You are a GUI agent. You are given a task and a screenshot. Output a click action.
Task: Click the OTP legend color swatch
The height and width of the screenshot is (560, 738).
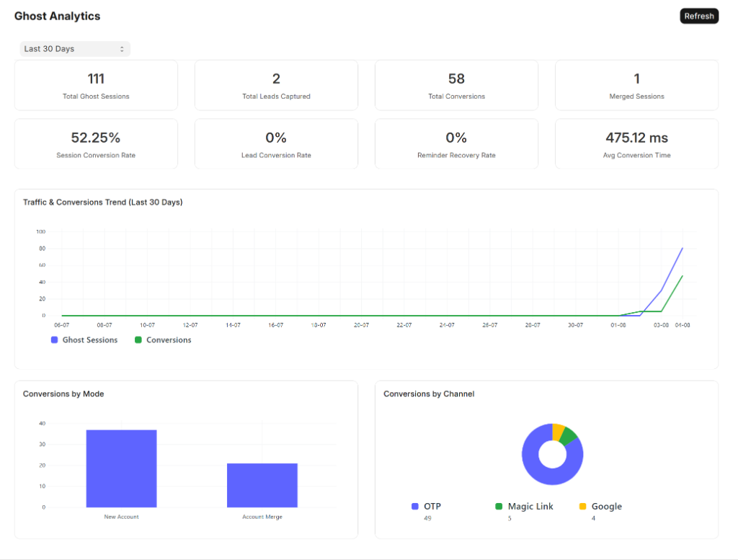pyautogui.click(x=415, y=507)
